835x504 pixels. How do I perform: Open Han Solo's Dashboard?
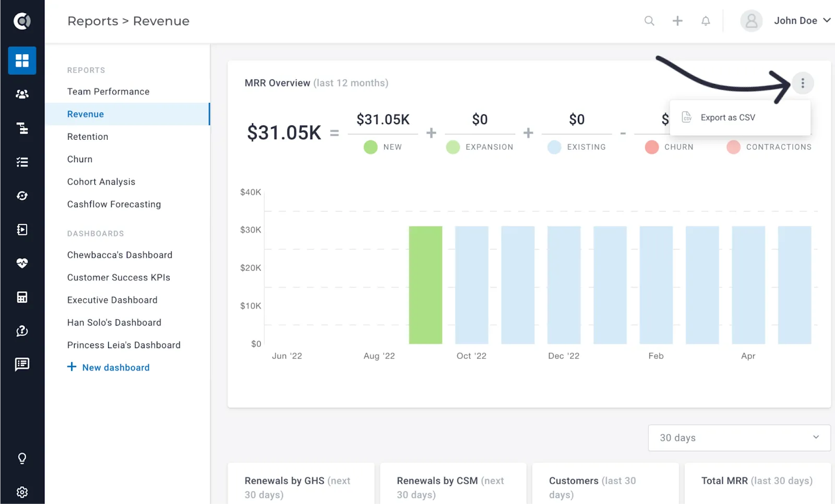114,322
